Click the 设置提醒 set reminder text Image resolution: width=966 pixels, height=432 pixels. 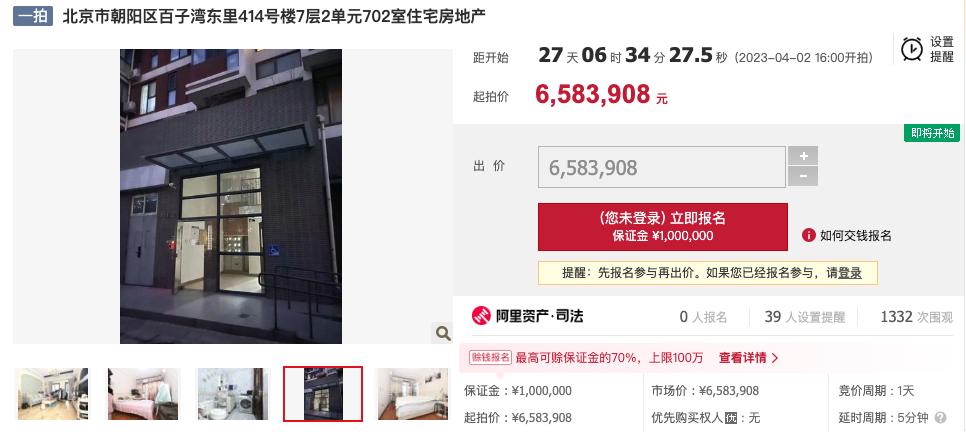point(942,49)
